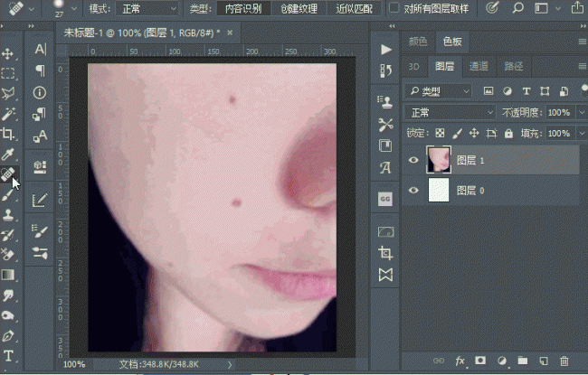Viewport: 588px width, 375px height.
Task: Select the Clone Stamp tool
Action: pyautogui.click(x=8, y=215)
